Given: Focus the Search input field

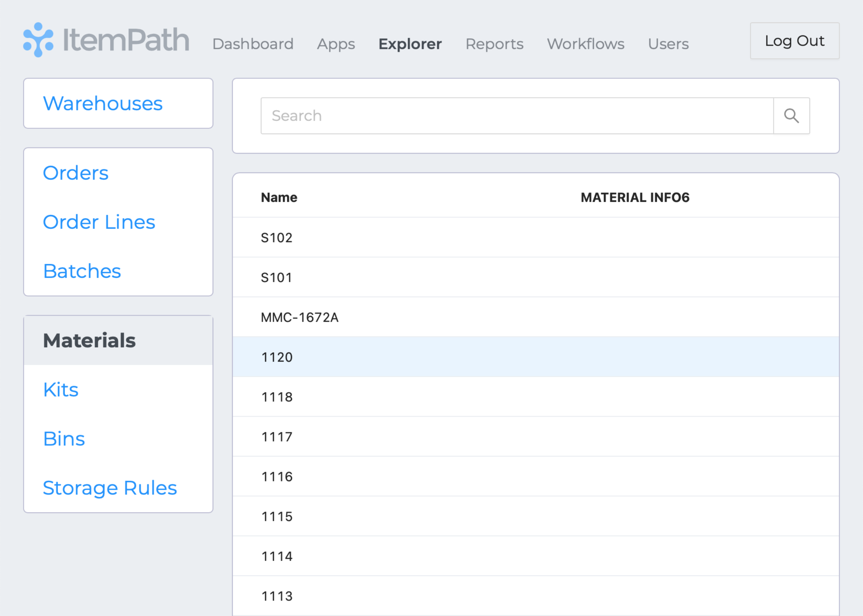Looking at the screenshot, I should point(517,116).
